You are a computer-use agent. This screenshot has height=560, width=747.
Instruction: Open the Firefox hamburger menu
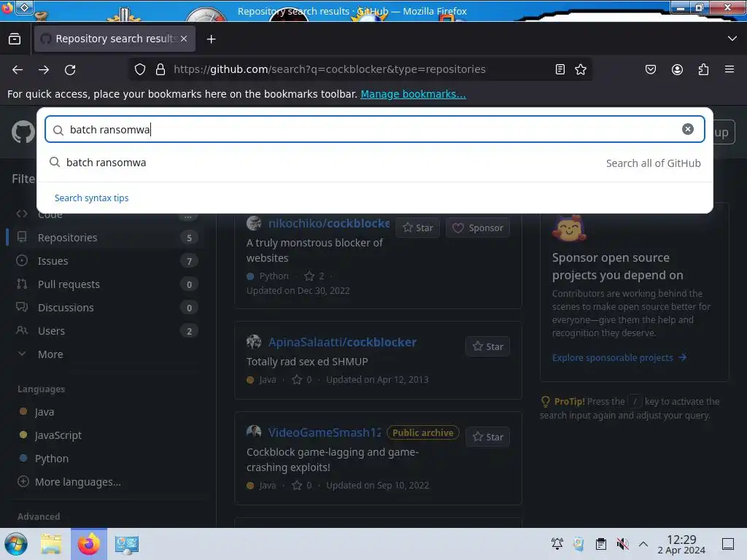tap(729, 69)
